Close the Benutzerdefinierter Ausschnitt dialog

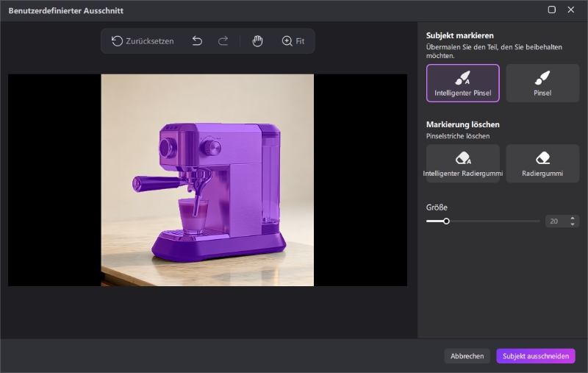(571, 10)
